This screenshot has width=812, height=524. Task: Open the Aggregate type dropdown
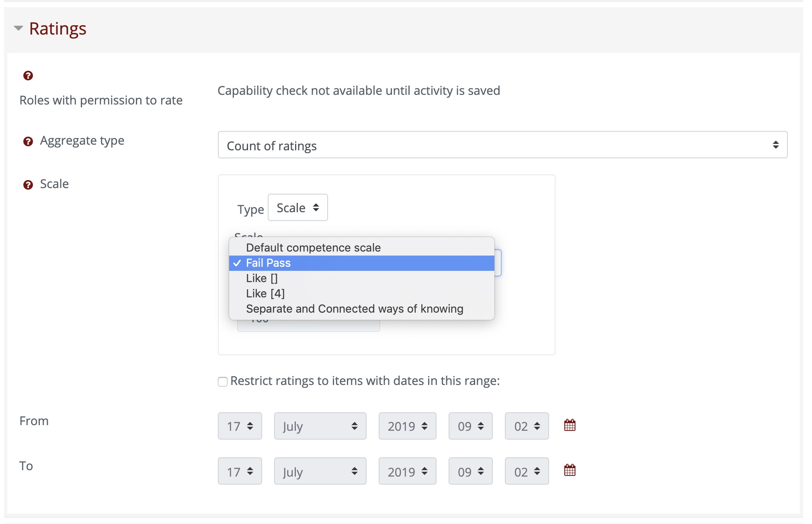[502, 145]
